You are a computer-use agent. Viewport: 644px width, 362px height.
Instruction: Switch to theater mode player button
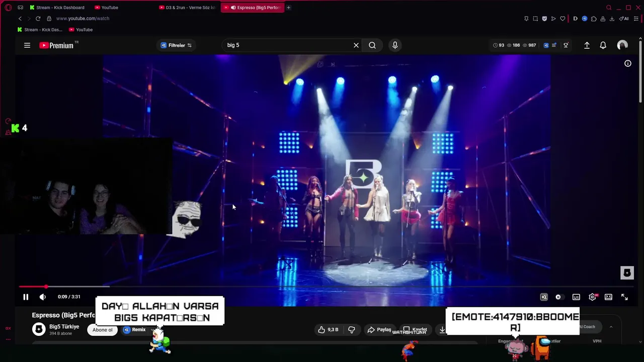(608, 297)
